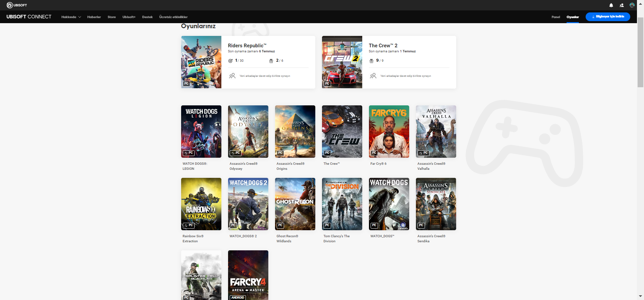
Task: Click the 'WATCH_DOGS® 2' title text
Action: click(x=243, y=236)
